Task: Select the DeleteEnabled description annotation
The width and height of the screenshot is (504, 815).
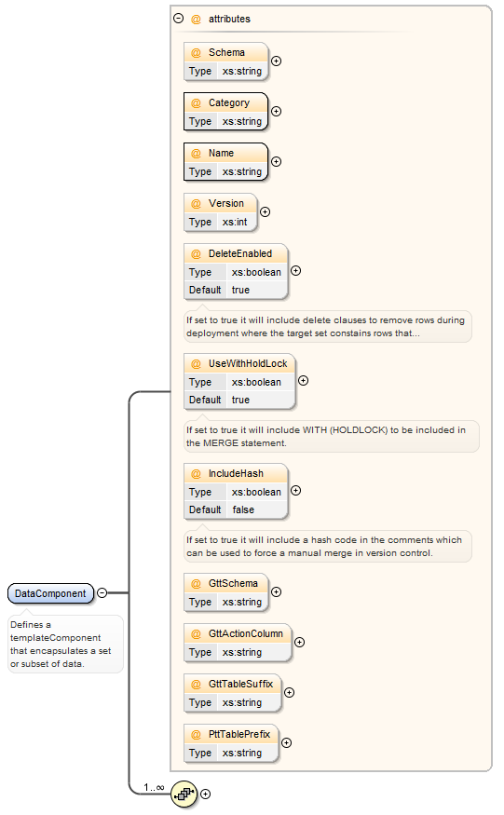Action: coord(328,327)
